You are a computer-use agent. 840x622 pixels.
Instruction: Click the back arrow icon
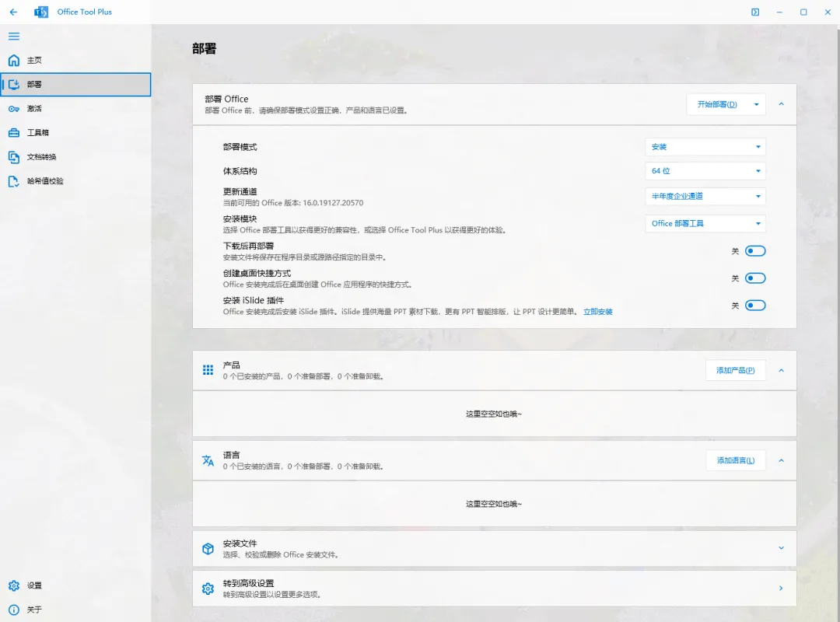click(x=13, y=12)
